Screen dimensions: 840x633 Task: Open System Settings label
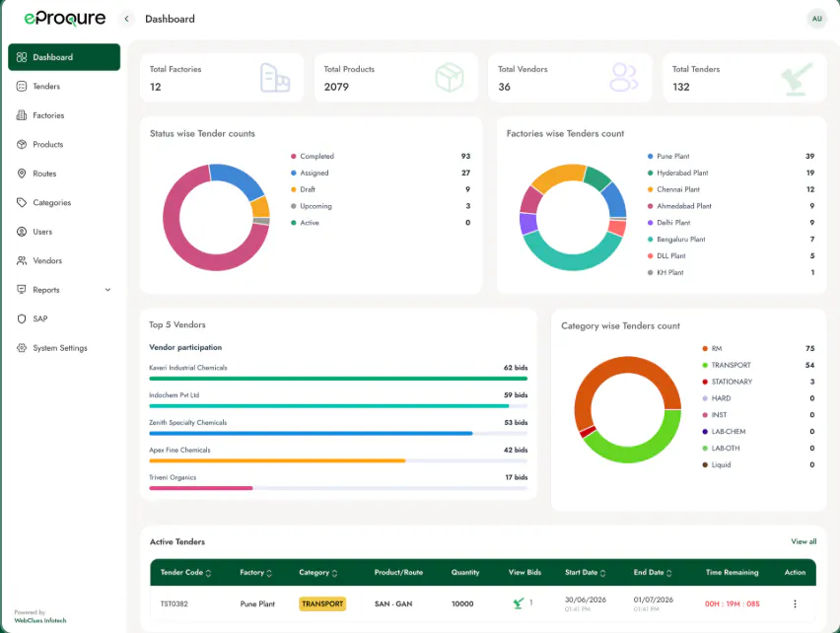(x=60, y=348)
